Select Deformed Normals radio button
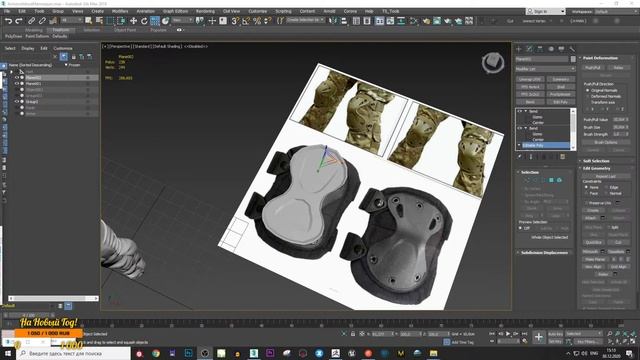This screenshot has width=640, height=360. 587,96
